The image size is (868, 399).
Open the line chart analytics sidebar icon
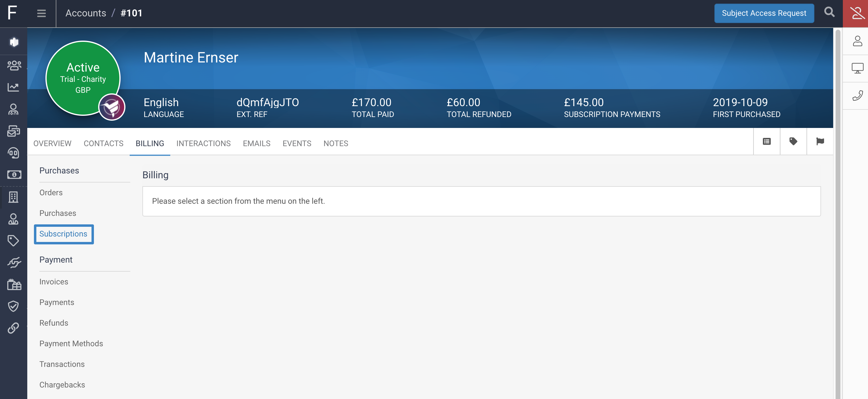click(x=13, y=87)
